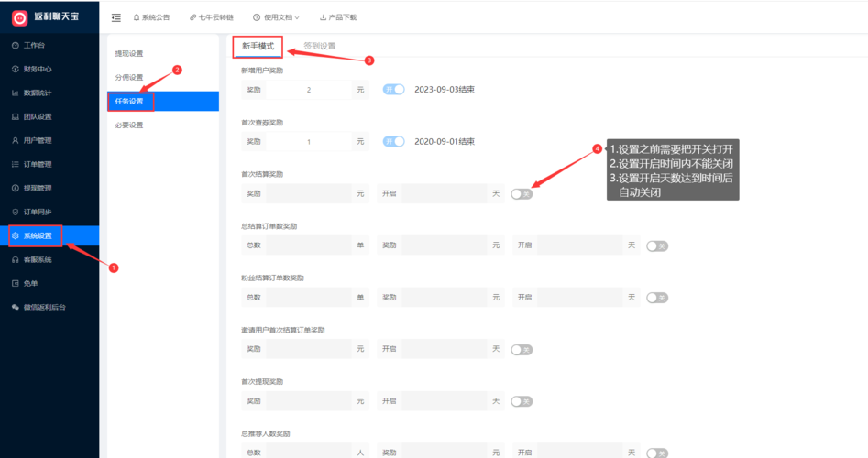The width and height of the screenshot is (868, 458).
Task: Click the 总结算订单数奖励 total orders field
Action: 309,245
